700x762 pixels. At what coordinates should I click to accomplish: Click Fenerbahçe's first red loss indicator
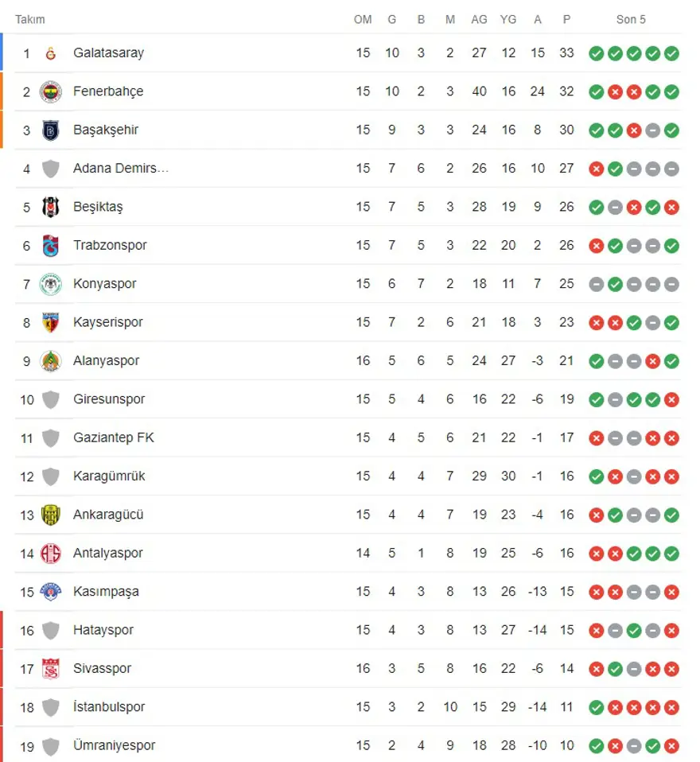(x=615, y=91)
